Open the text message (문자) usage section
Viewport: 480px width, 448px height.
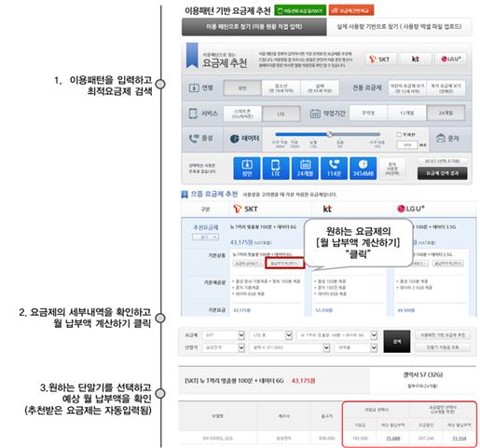coord(447,138)
